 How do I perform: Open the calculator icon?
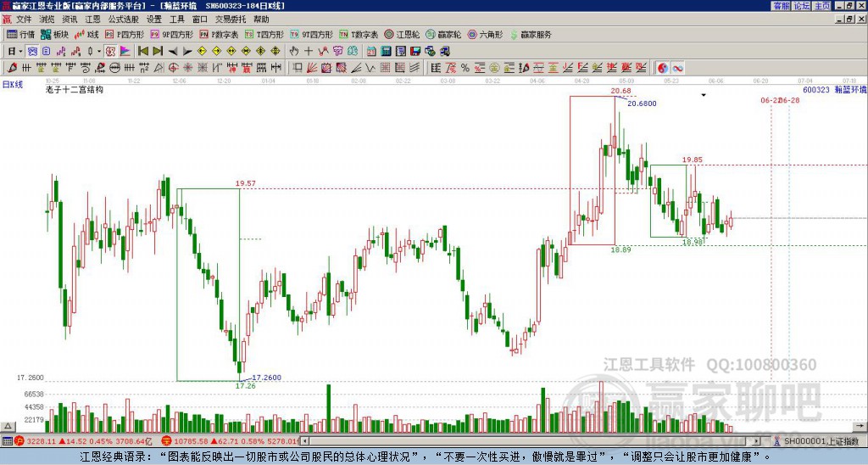(x=386, y=51)
